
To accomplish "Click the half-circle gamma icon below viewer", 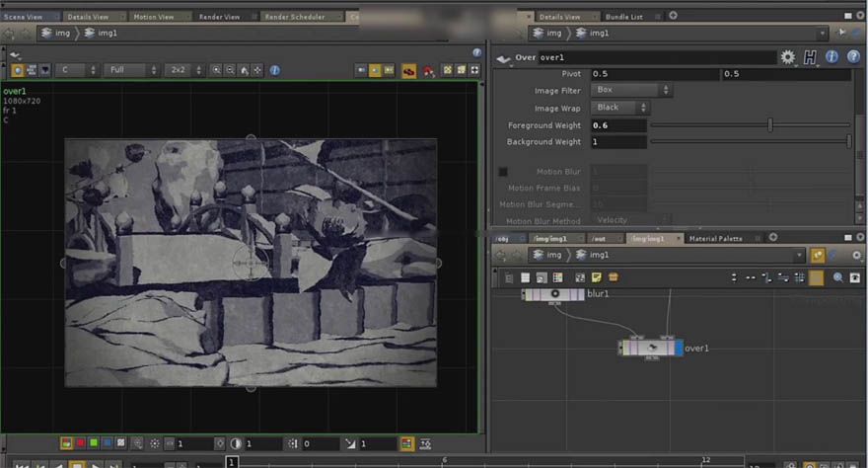I will [x=236, y=443].
